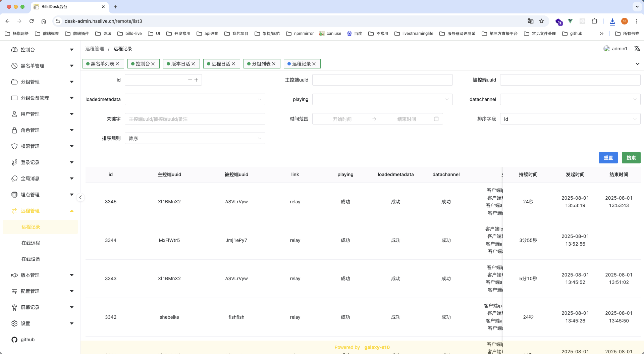Increment the id field with plus
644x354 pixels.
196,80
